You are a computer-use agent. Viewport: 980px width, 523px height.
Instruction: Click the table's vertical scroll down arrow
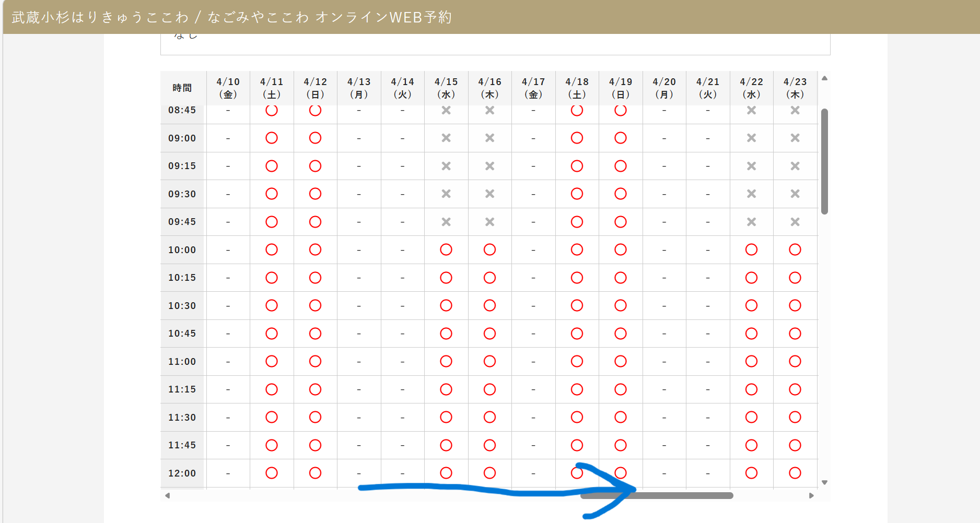point(824,482)
